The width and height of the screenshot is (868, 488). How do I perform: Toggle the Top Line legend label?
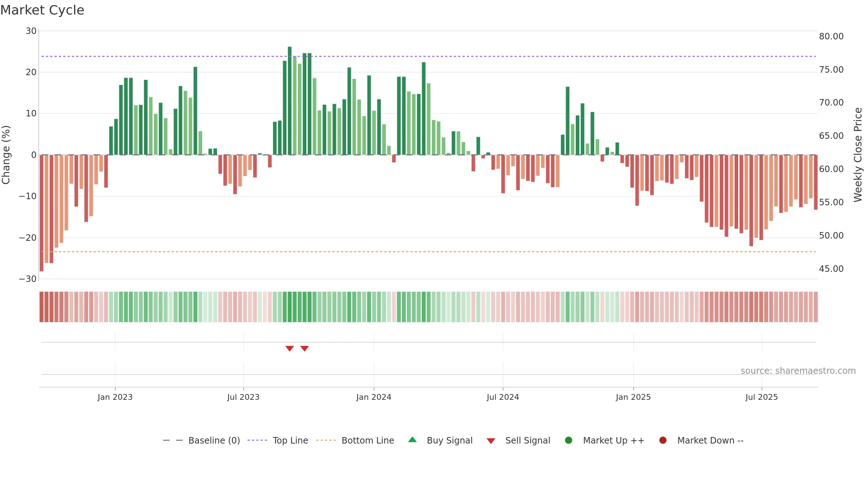290,440
